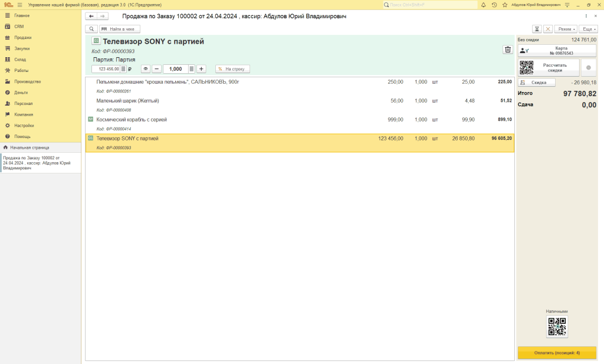Toggle the gray circle indicator beside Рассчитать скидки
604x364 pixels.
click(588, 68)
